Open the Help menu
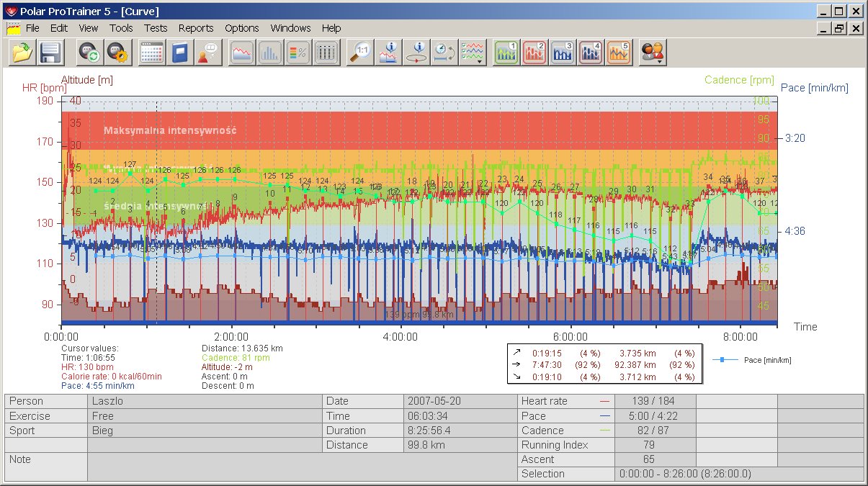868x486 pixels. pos(331,28)
